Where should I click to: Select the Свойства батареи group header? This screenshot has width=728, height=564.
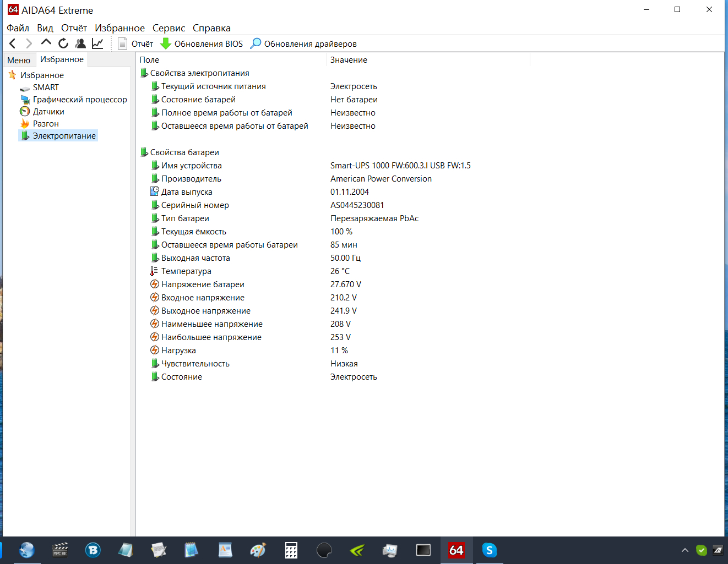[184, 152]
